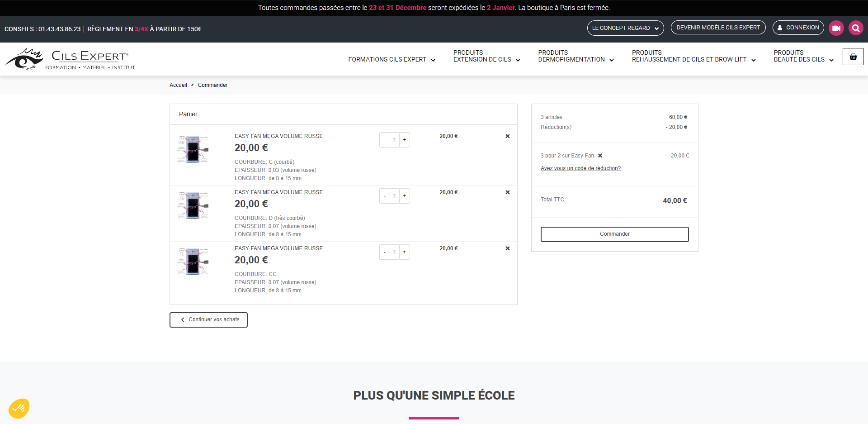
Task: Click the Cils Expert eye logo
Action: (x=70, y=59)
